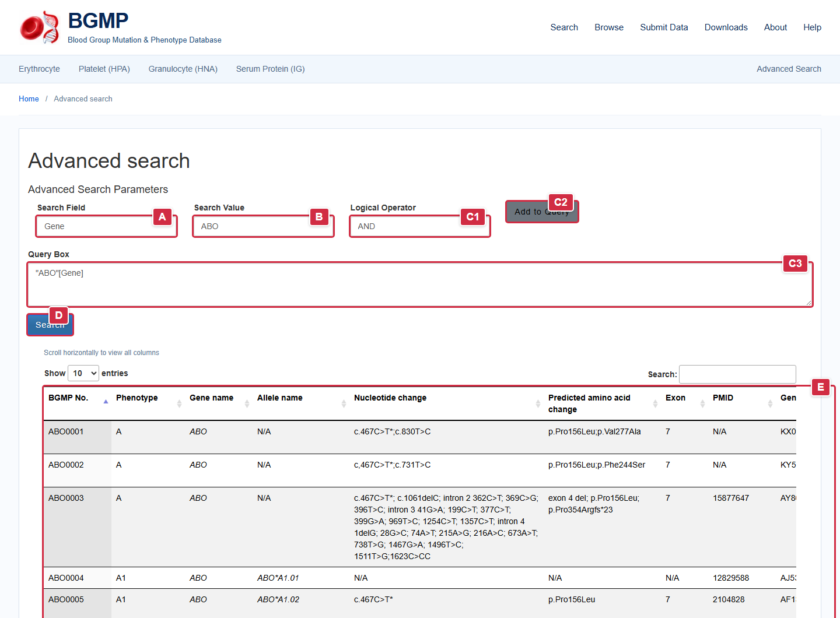Open the About page
Image resolution: width=840 pixels, height=618 pixels.
pos(775,27)
